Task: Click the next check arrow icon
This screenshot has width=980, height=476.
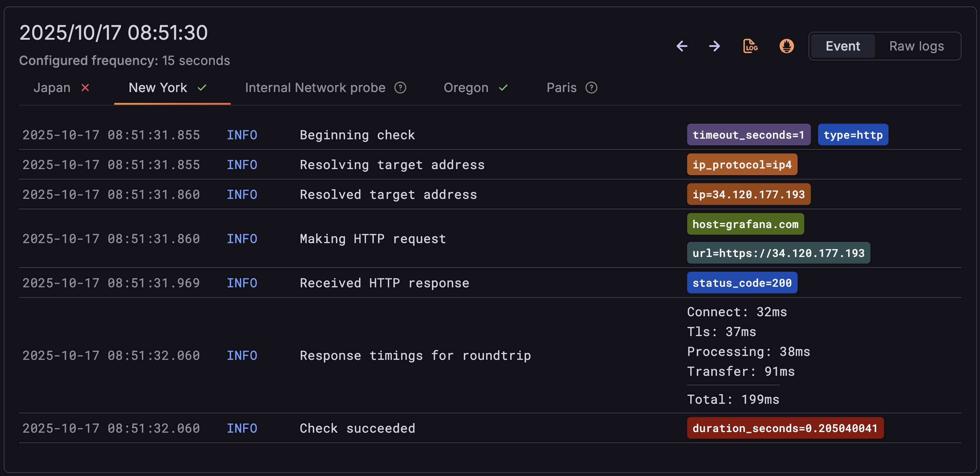Action: pyautogui.click(x=714, y=46)
